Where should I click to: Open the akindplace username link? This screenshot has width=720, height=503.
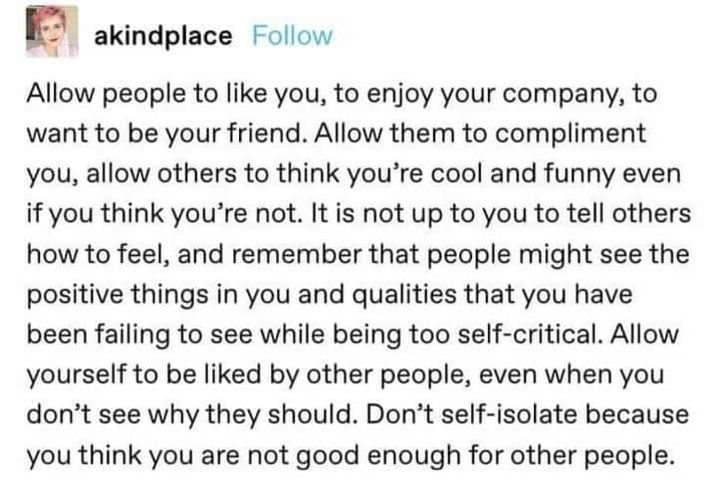pyautogui.click(x=163, y=36)
